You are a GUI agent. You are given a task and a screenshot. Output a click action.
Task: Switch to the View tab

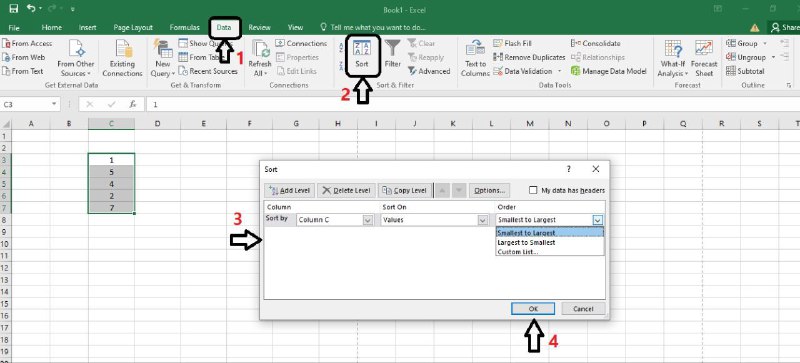coord(295,28)
